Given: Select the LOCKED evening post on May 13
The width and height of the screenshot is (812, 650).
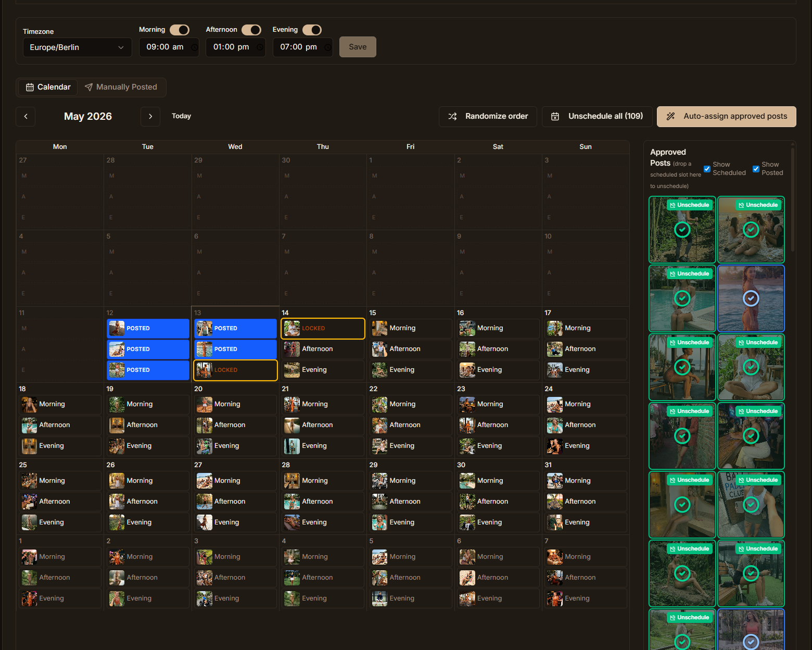Looking at the screenshot, I should tap(235, 370).
